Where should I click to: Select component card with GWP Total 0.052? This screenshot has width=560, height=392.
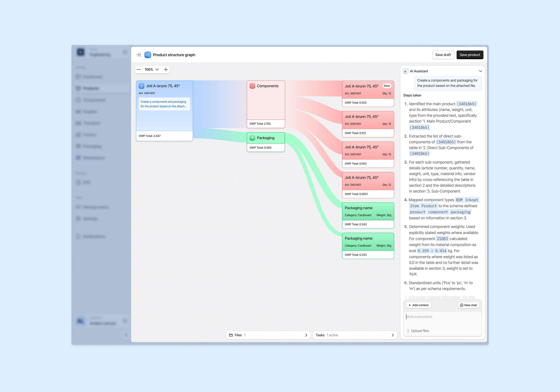point(368,155)
